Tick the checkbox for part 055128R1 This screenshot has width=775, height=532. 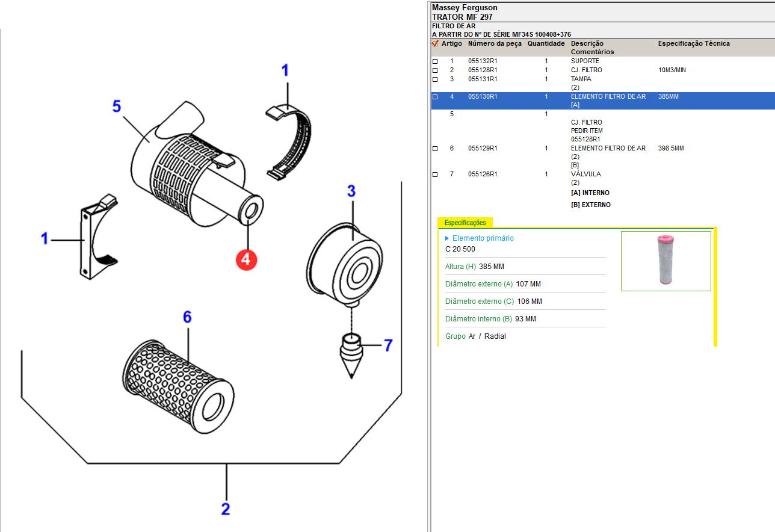[435, 71]
